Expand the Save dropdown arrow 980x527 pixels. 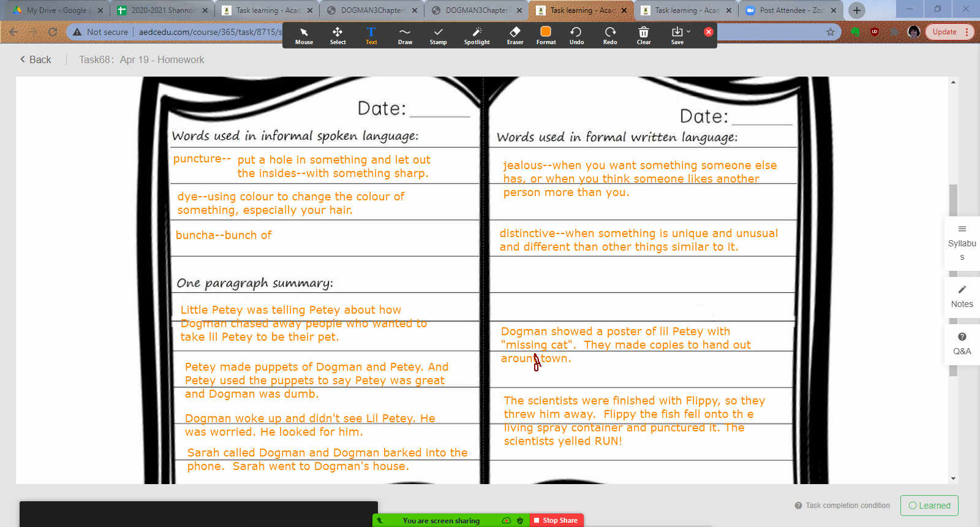(x=688, y=31)
